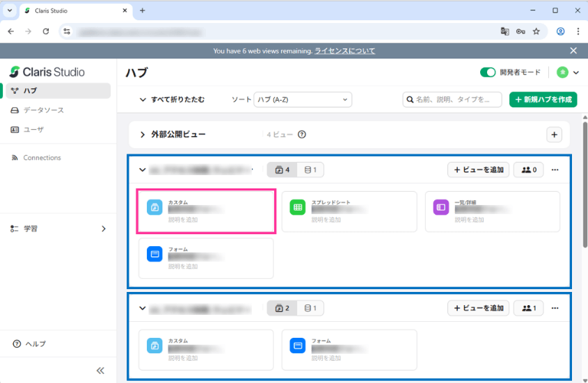Screen dimensions: 588x383
Task: Open the three-dot menu of first hub
Action: pyautogui.click(x=555, y=170)
